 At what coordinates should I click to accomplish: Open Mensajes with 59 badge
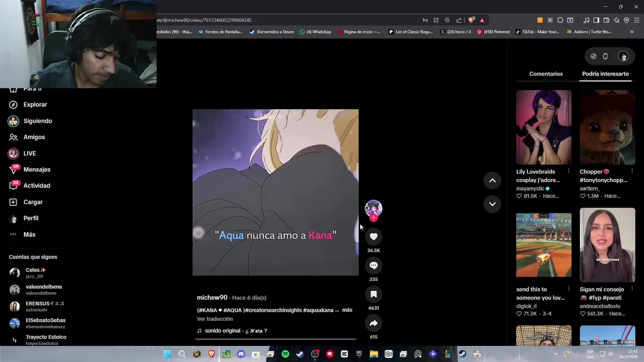pyautogui.click(x=30, y=169)
